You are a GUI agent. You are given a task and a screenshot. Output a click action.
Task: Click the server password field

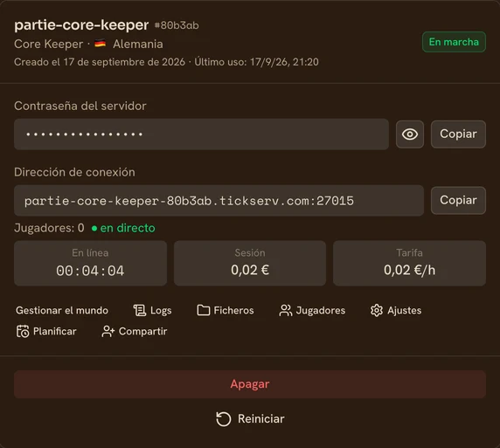point(201,134)
